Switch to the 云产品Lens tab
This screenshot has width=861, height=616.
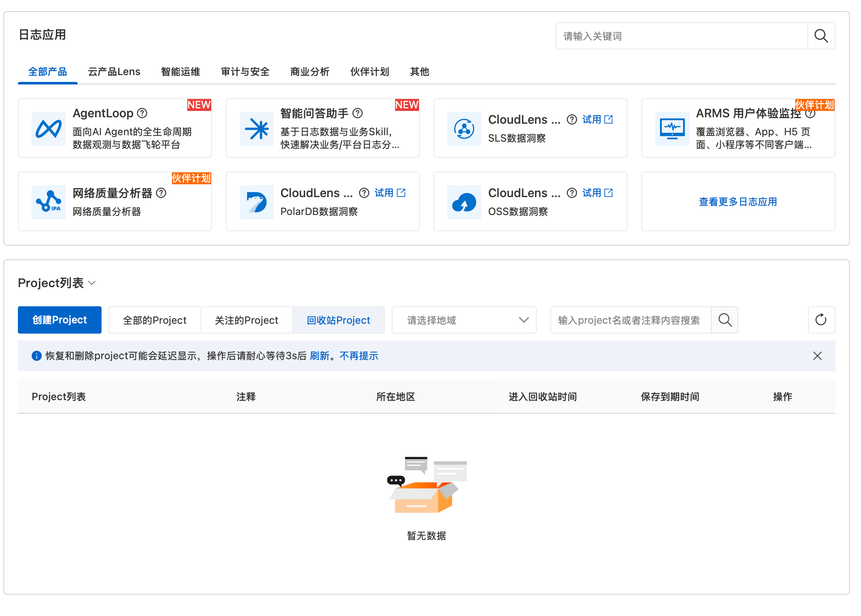point(114,72)
